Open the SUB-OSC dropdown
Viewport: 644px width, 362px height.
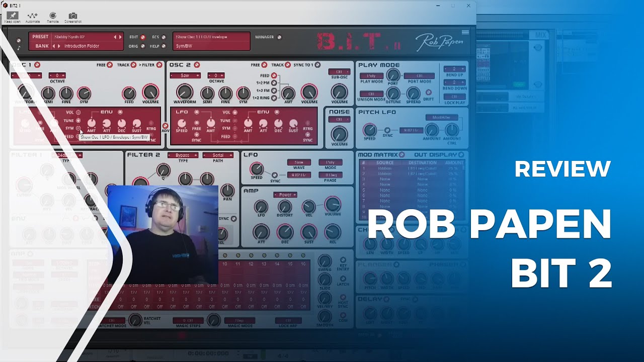click(x=339, y=72)
